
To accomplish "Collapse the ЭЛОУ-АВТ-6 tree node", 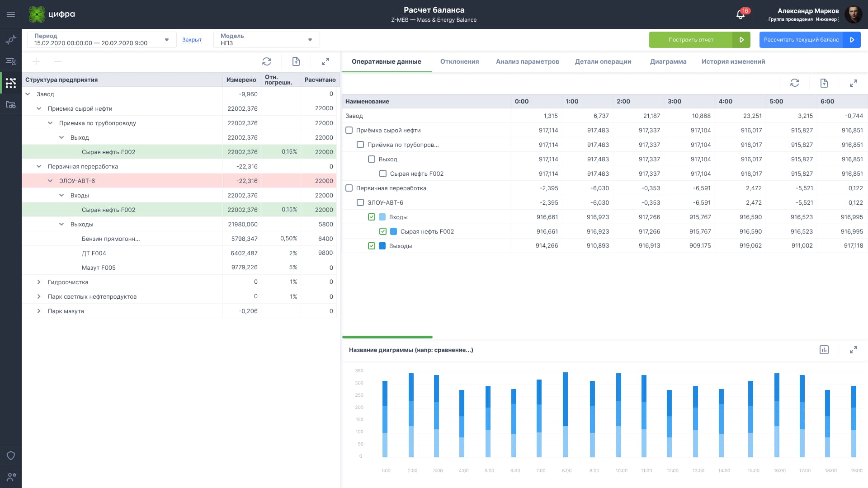I will pyautogui.click(x=50, y=181).
